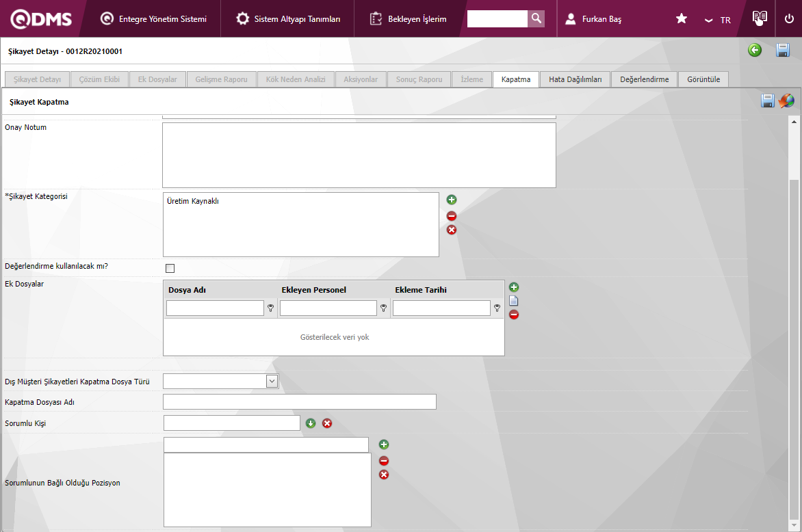
Task: Add attachment with green plus next to Ek Dosyalar
Action: click(x=514, y=287)
